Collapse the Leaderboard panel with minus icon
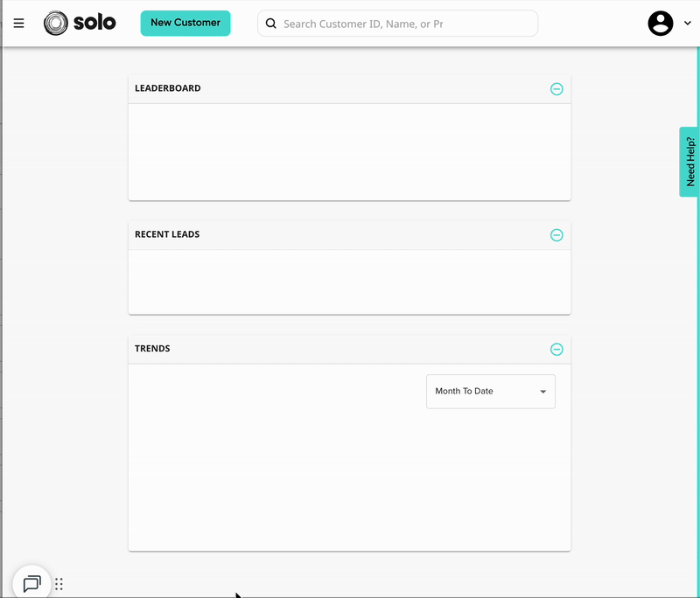This screenshot has height=598, width=700. tap(556, 89)
